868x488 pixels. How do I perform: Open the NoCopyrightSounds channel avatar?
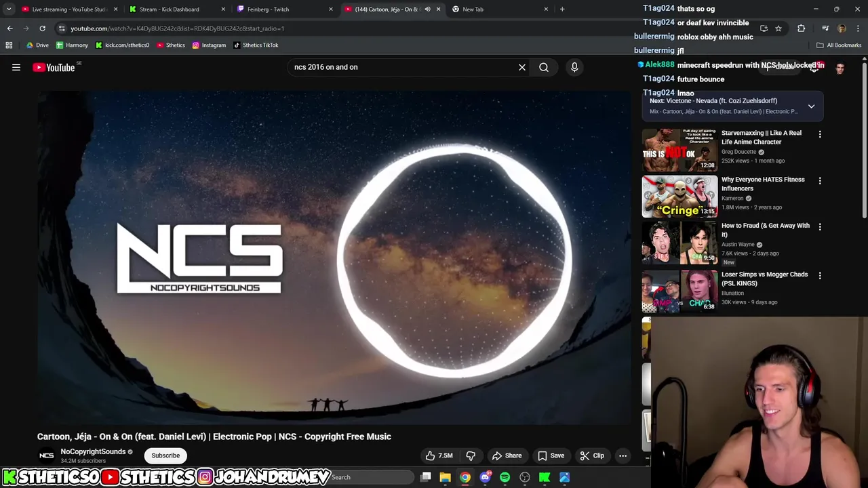(46, 455)
